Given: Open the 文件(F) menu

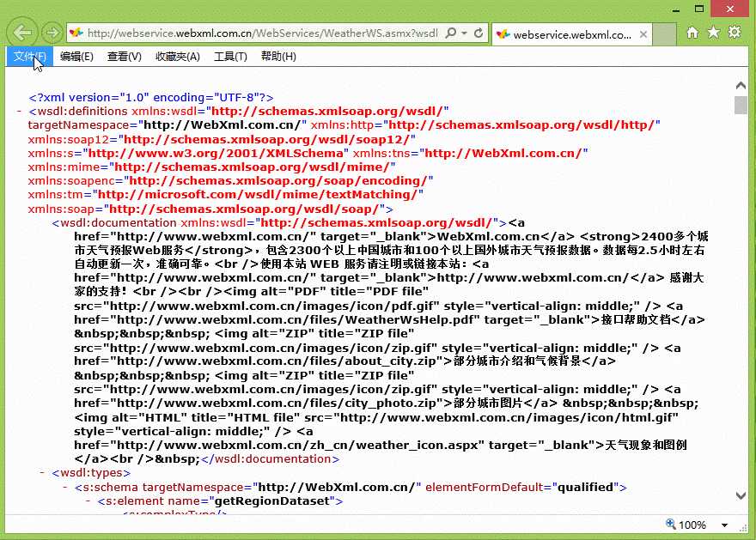Looking at the screenshot, I should tap(29, 57).
